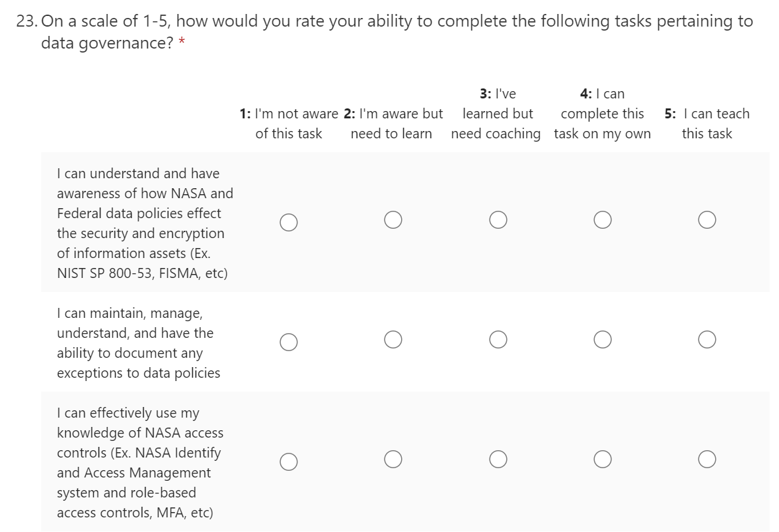
Task: Mark 'complete on my own' for Federal data policies
Action: [x=603, y=220]
